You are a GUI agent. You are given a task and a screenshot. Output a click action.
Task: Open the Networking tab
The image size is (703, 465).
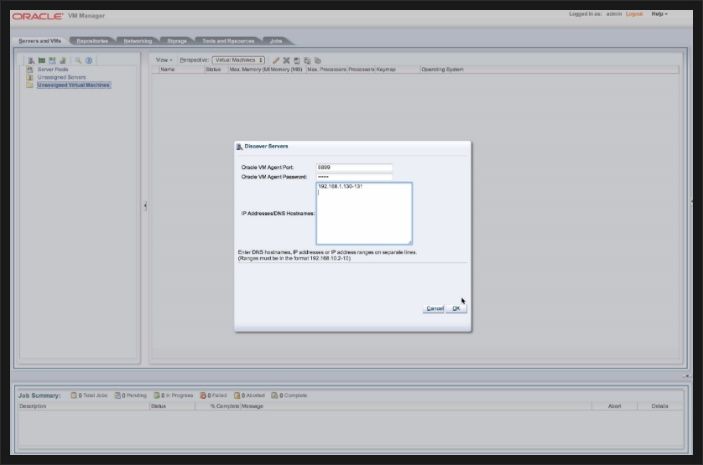(x=138, y=41)
